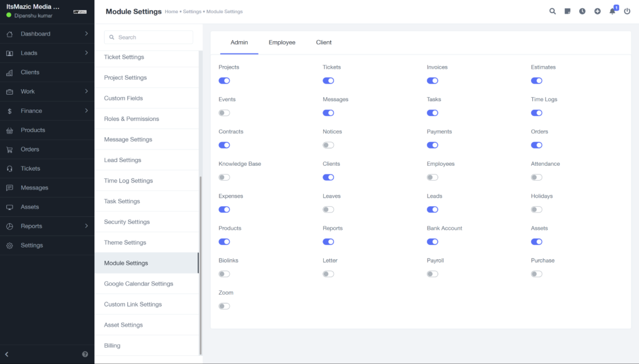The width and height of the screenshot is (639, 364).
Task: Expand the Leads sidebar menu chevron
Action: click(86, 53)
